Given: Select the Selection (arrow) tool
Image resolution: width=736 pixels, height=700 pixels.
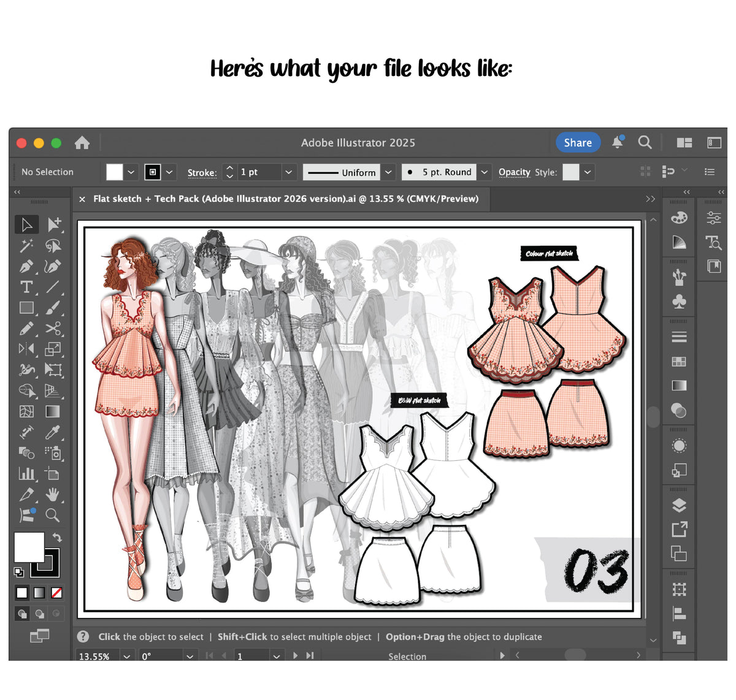Looking at the screenshot, I should (x=26, y=225).
